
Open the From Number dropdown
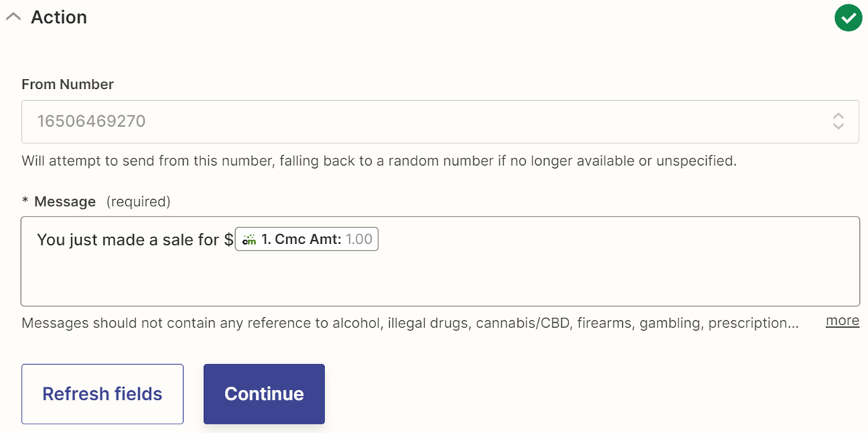(434, 121)
